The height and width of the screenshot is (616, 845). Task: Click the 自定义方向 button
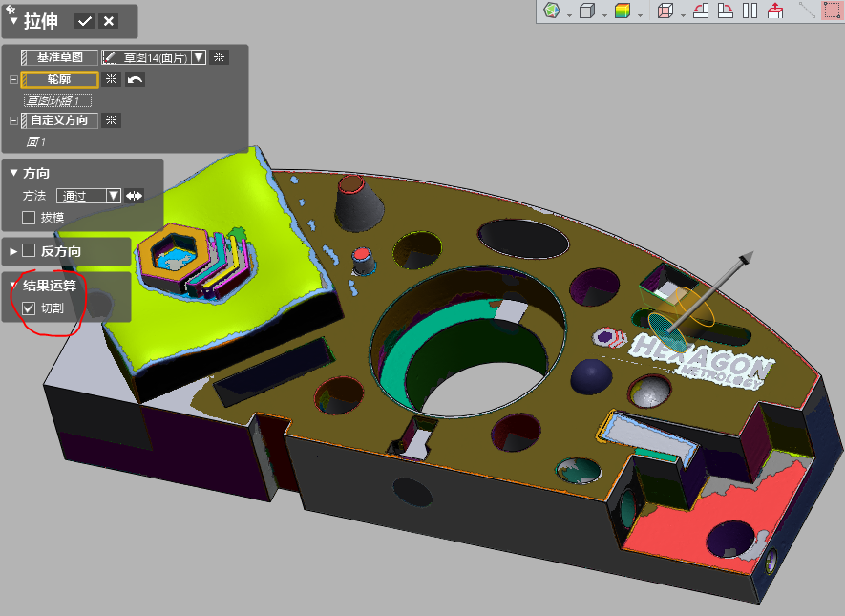[59, 120]
